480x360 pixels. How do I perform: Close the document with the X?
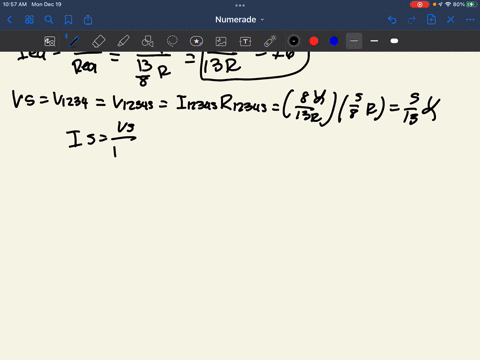coord(451,20)
